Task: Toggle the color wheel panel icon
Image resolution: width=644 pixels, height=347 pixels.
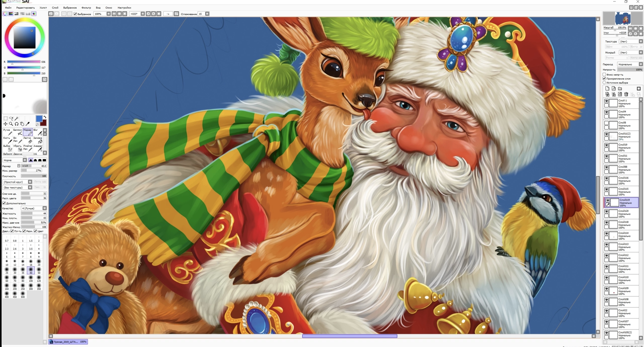Action: point(5,14)
